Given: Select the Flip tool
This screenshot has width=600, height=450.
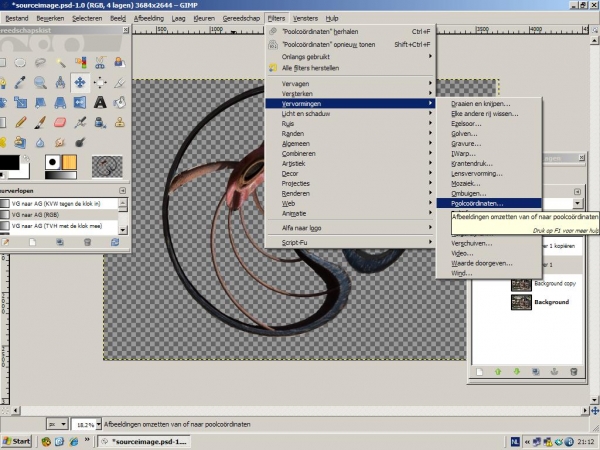Looking at the screenshot, I should [x=80, y=102].
